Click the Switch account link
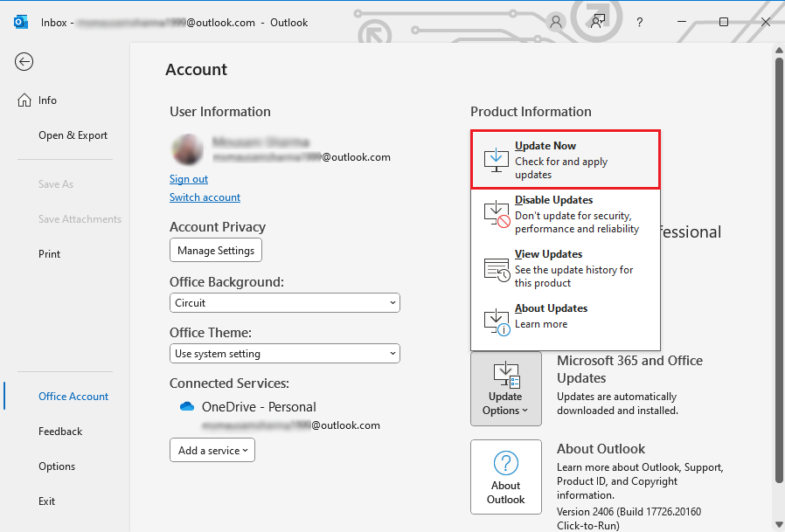Screen dimensions: 785x532 coord(205,197)
